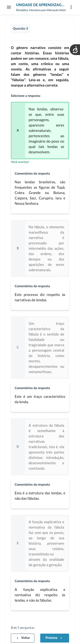This screenshot has height=644, width=80.
Task: Advance with the Próxima button
Action: click(x=54, y=638)
